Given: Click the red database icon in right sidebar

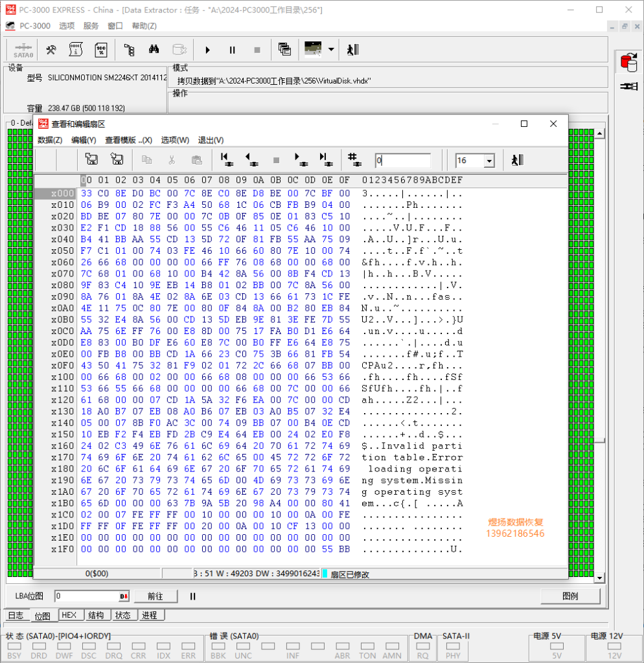Looking at the screenshot, I should point(628,62).
